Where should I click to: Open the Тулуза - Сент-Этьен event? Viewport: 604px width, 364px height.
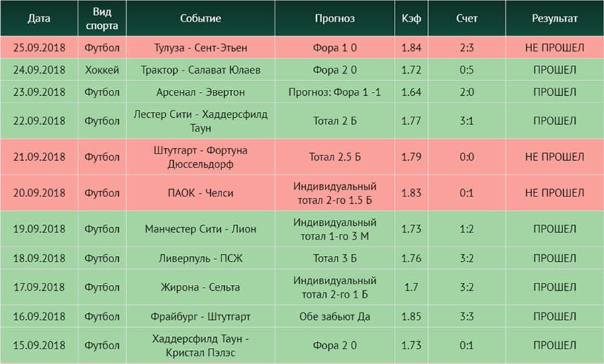(x=200, y=48)
